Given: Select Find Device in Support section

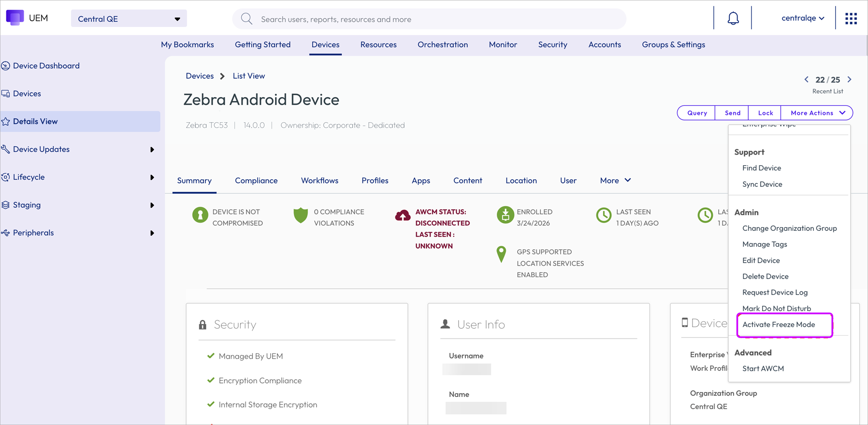Looking at the screenshot, I should (762, 168).
